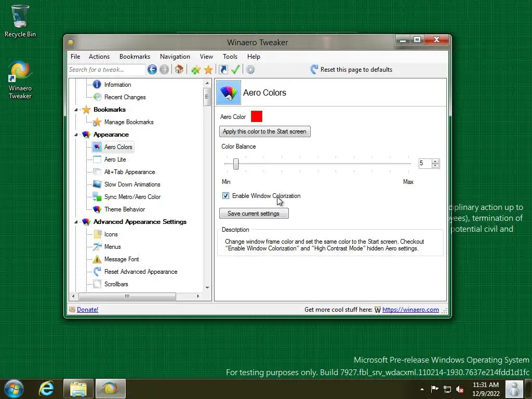Click the Winaero Tweaker taskbar button

110,389
